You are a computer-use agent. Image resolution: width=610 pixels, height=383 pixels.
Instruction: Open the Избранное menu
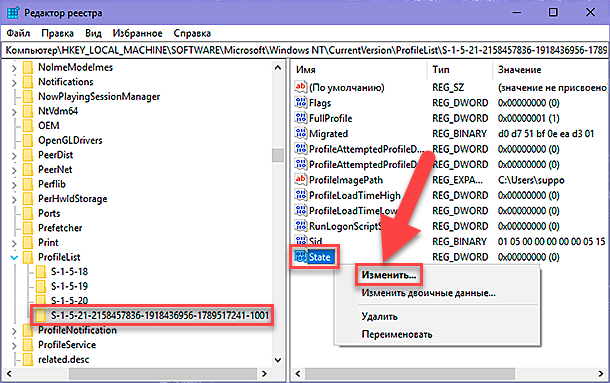[x=137, y=33]
